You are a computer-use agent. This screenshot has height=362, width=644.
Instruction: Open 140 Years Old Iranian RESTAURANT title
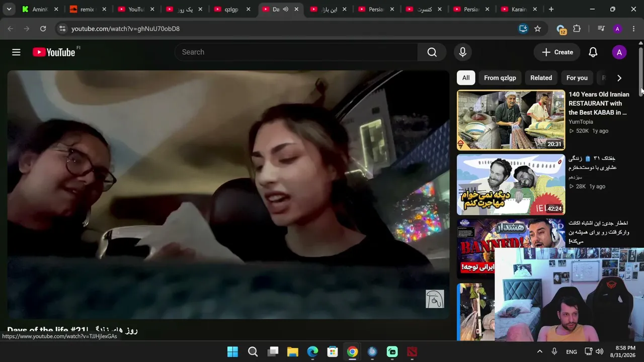(599, 104)
